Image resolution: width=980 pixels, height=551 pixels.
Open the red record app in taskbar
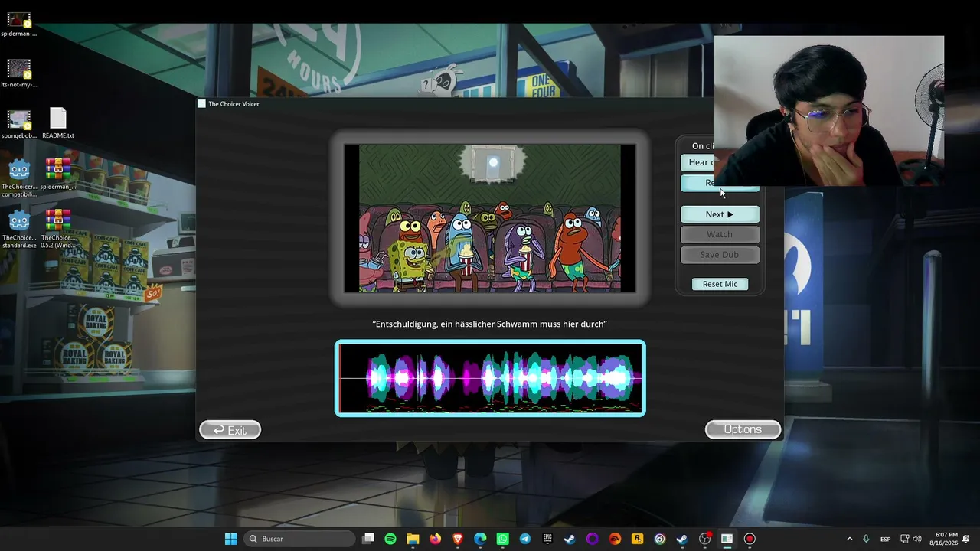[750, 539]
